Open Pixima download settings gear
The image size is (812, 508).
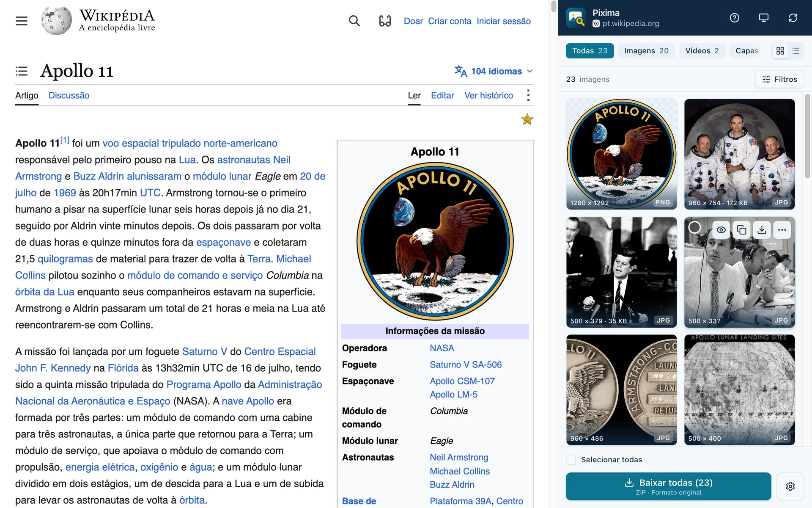[x=790, y=486]
